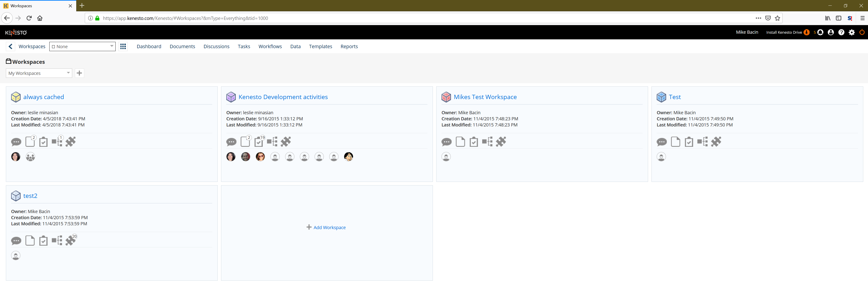Open documents icon in test2 card
Screen dimensions: 868x292
pos(30,241)
